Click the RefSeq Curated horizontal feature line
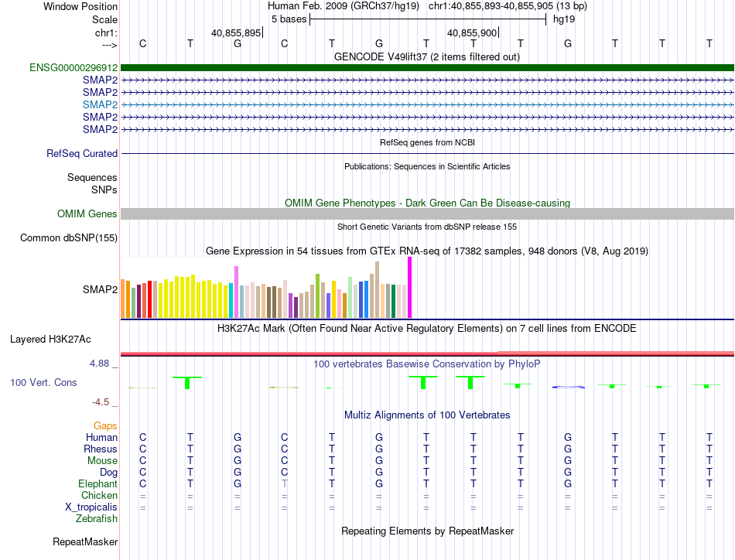Screen dimensions: 735x560 pos(427,153)
